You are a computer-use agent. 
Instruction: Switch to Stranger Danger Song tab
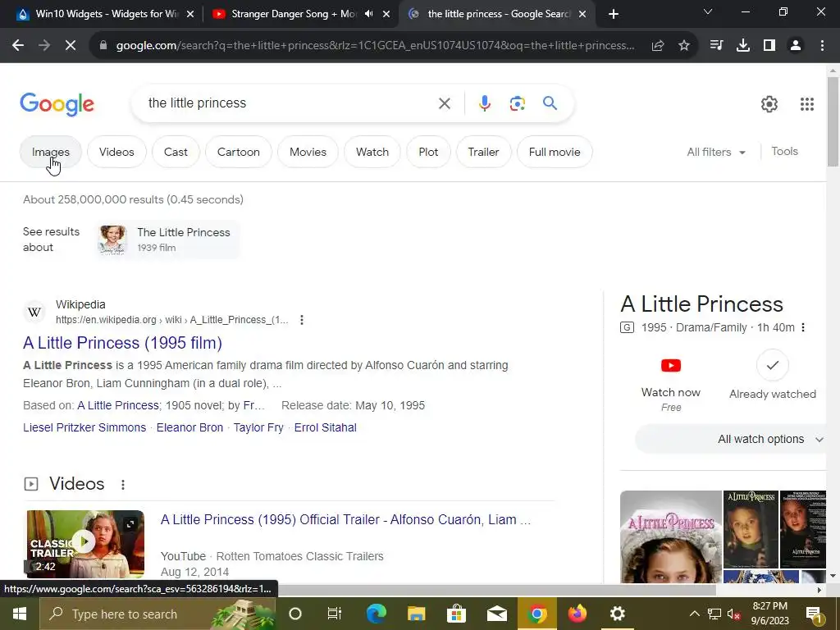[292, 14]
